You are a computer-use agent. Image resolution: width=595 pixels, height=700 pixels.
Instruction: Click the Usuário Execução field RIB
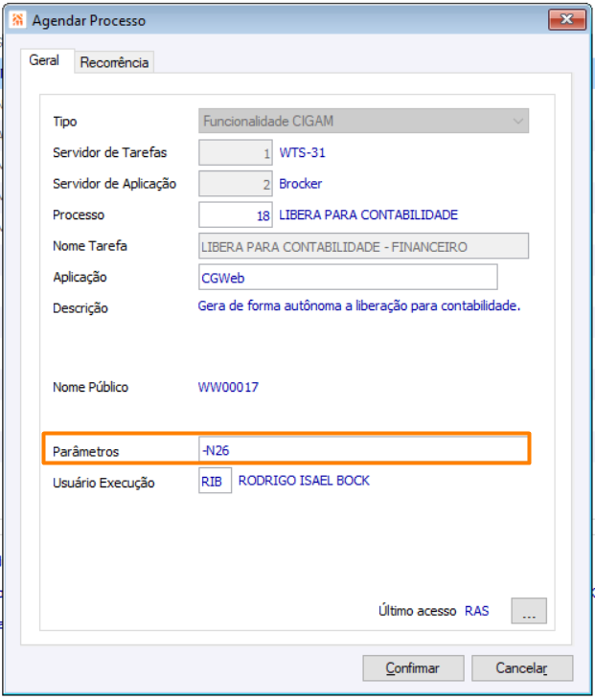pyautogui.click(x=215, y=481)
